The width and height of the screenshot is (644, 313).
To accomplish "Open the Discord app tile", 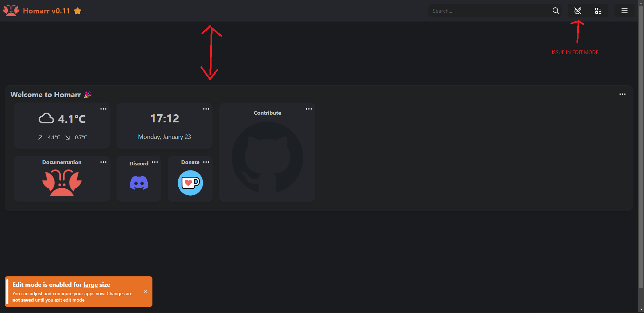I will tap(139, 183).
